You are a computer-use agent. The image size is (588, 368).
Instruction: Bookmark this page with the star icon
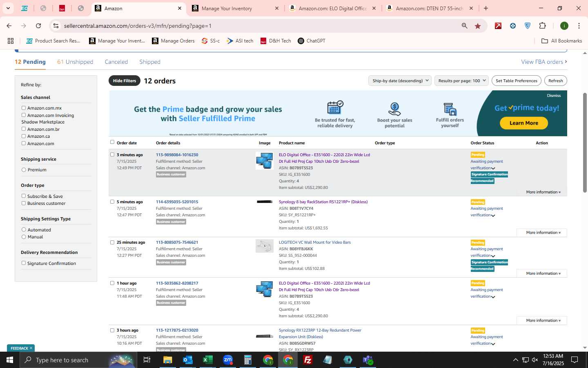tap(478, 26)
